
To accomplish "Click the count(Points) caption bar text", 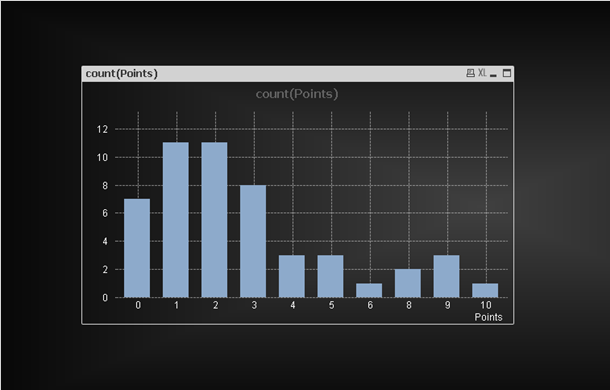I will point(121,74).
